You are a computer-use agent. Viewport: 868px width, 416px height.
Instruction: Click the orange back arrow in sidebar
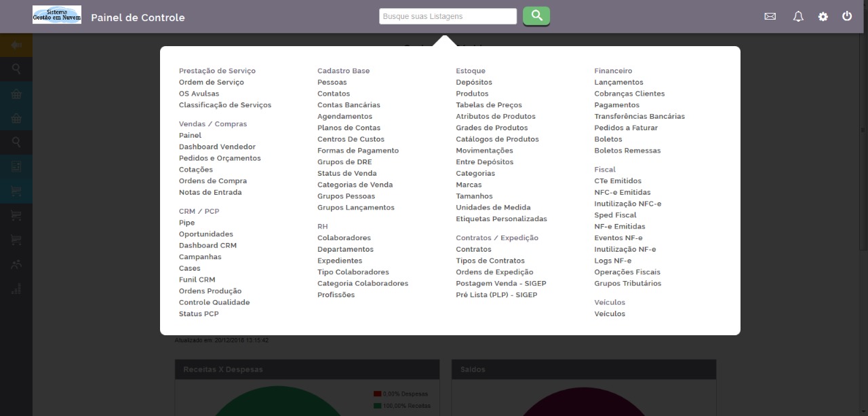point(16,45)
